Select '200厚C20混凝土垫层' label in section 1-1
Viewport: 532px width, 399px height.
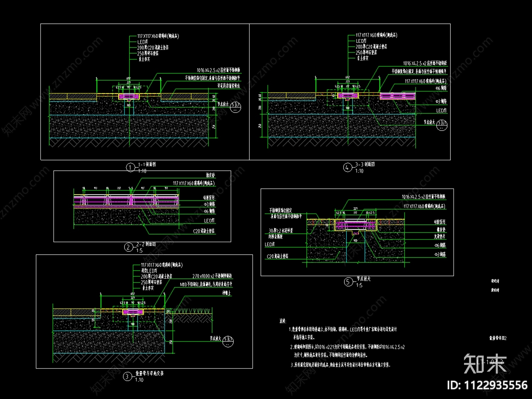pos(153,48)
